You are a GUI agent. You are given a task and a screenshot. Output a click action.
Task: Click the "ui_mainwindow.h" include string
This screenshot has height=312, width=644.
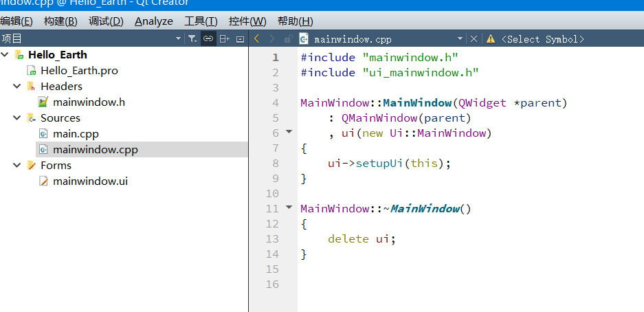(x=421, y=73)
